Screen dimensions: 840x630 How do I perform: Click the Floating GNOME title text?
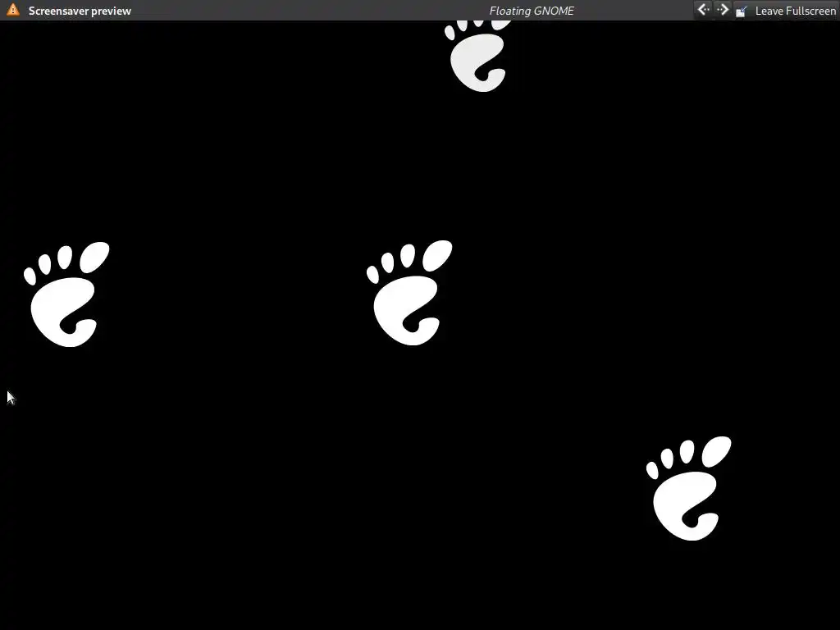tap(532, 11)
